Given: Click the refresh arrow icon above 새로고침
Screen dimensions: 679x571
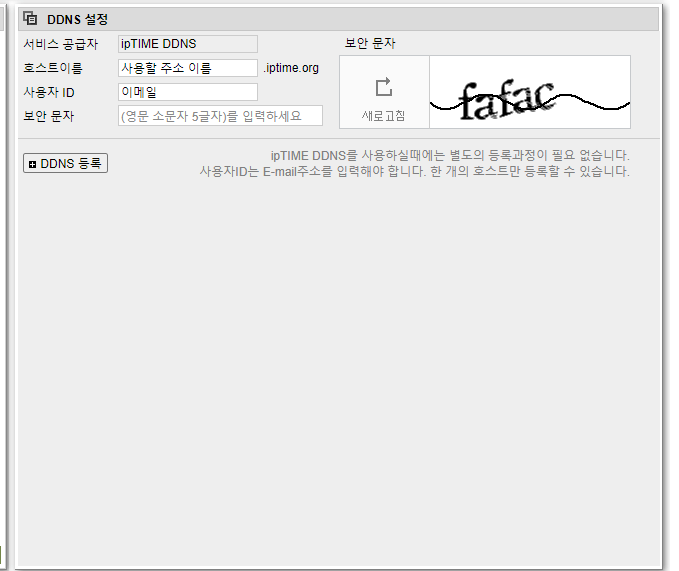Looking at the screenshot, I should tap(384, 87).
